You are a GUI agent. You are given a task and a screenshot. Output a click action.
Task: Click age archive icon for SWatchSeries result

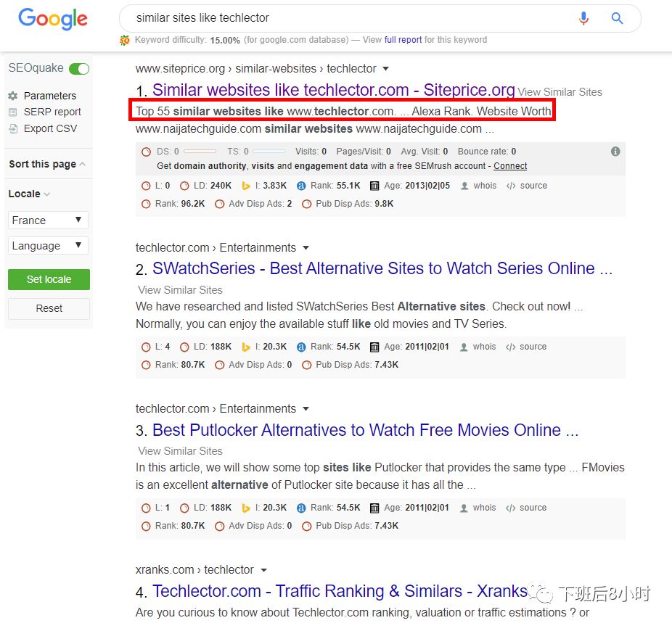(374, 347)
